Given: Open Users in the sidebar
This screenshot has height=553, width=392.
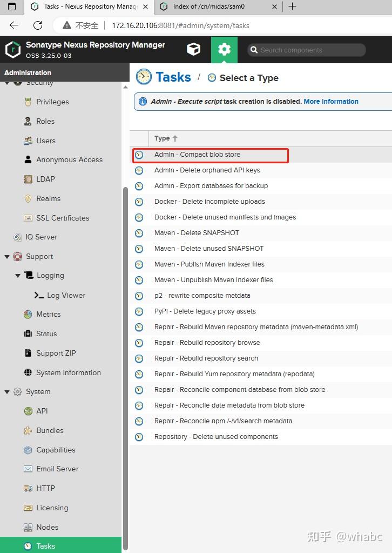Looking at the screenshot, I should click(x=46, y=141).
